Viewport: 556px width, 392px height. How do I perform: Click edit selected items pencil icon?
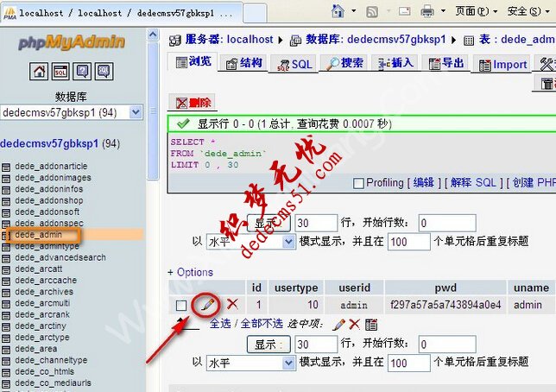338,325
